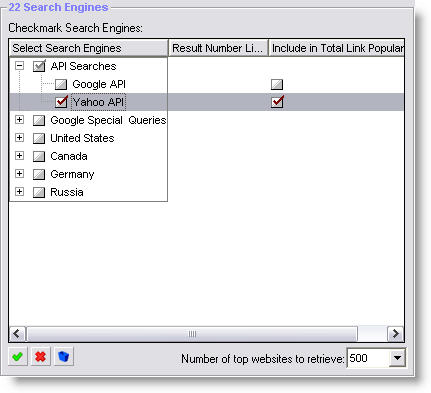This screenshot has height=393, width=431.
Task: Click Include in Total Link Popular header
Action: (336, 48)
